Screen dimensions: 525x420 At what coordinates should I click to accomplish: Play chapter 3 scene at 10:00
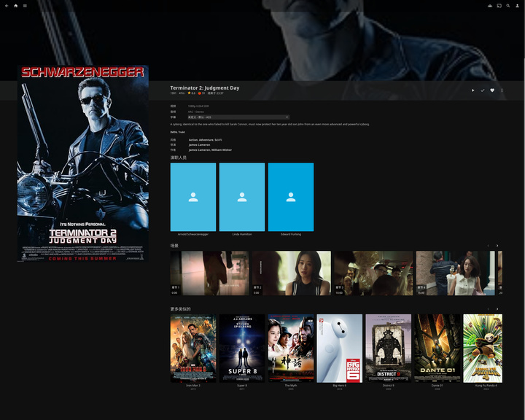(373, 273)
